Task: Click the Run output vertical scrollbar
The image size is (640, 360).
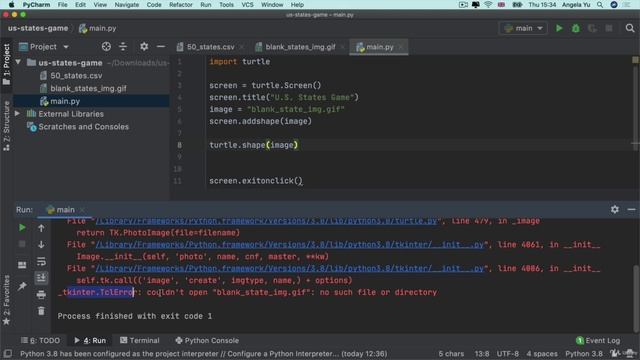Action: click(635, 298)
